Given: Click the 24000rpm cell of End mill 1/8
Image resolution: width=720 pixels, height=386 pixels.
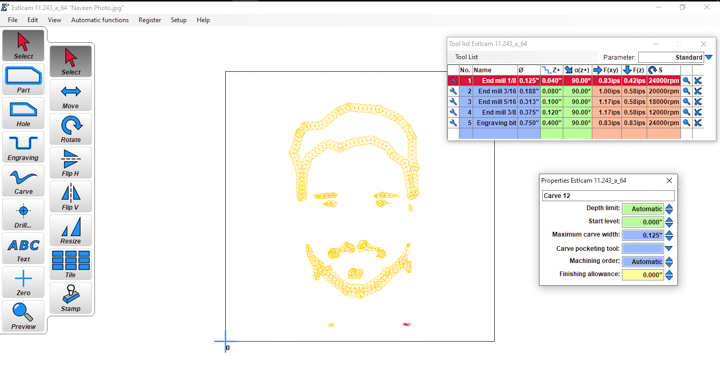Looking at the screenshot, I should (x=664, y=80).
